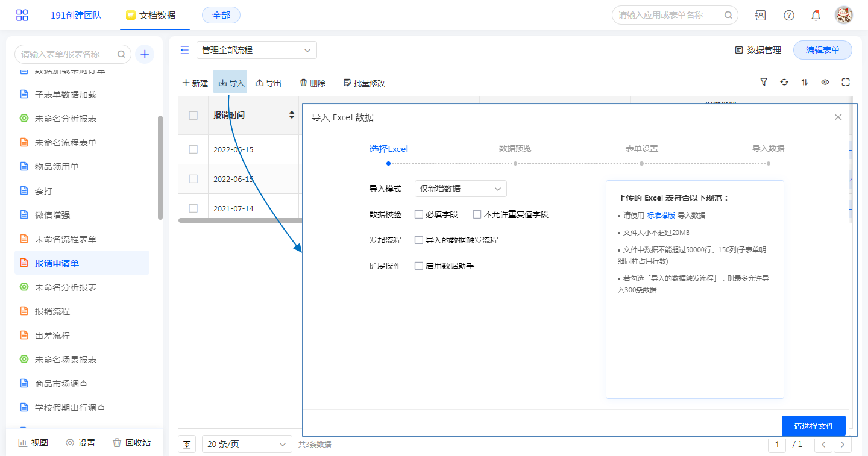Screen dimensions: 868x456
Task: Switch to the 文档数据 tab
Action: coord(151,16)
